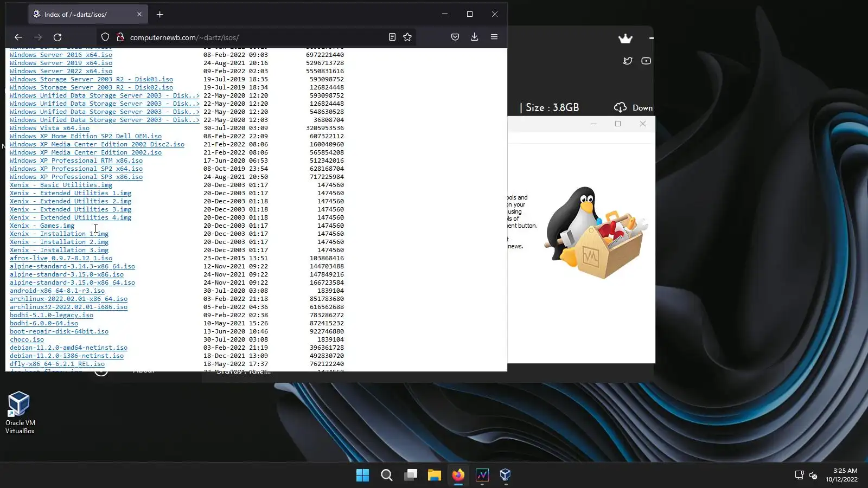Open the 'Xenix - Games.img' link
The image size is (868, 488).
click(42, 226)
